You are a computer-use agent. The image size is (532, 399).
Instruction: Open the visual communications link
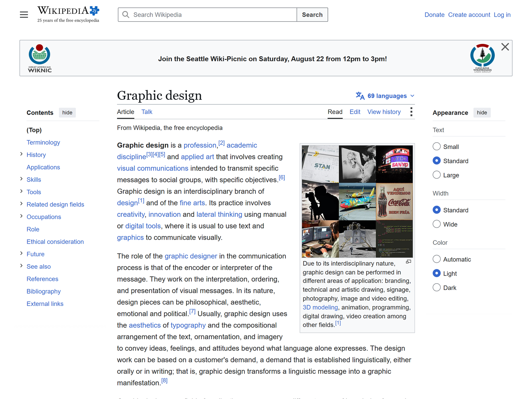tap(153, 168)
